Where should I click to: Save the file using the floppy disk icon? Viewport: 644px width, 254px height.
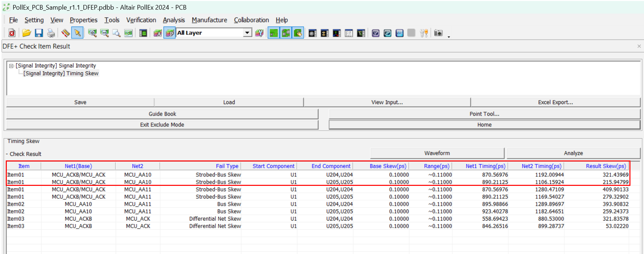(x=39, y=33)
